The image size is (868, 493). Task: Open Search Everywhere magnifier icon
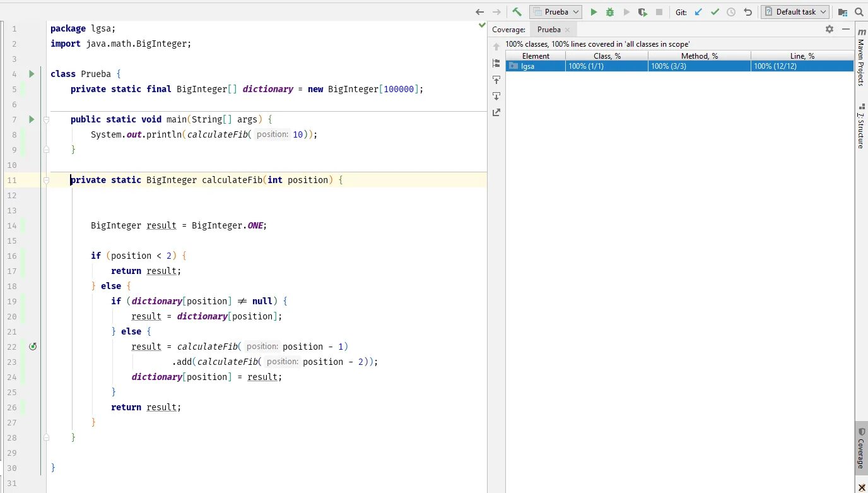pyautogui.click(x=859, y=12)
